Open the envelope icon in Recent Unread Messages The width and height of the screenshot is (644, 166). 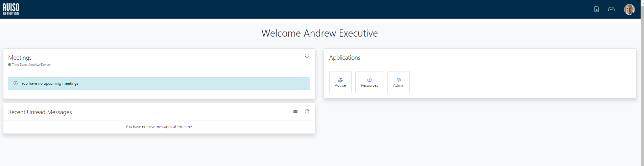(x=295, y=111)
